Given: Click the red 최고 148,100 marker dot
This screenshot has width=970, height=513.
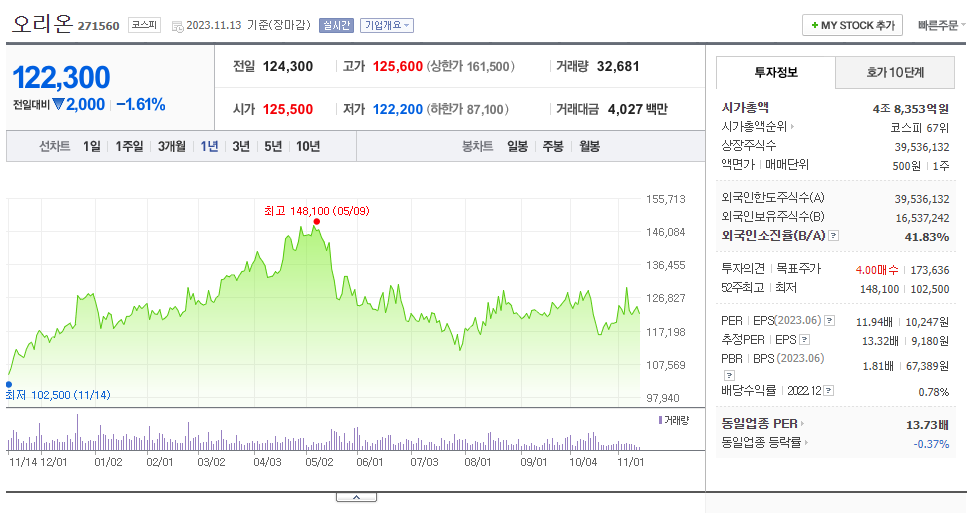Looking at the screenshot, I should tap(317, 222).
